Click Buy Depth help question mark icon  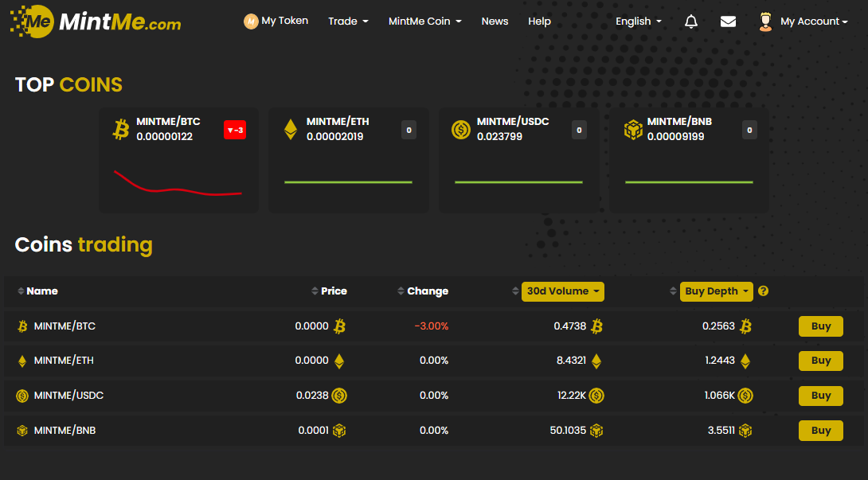click(x=764, y=291)
